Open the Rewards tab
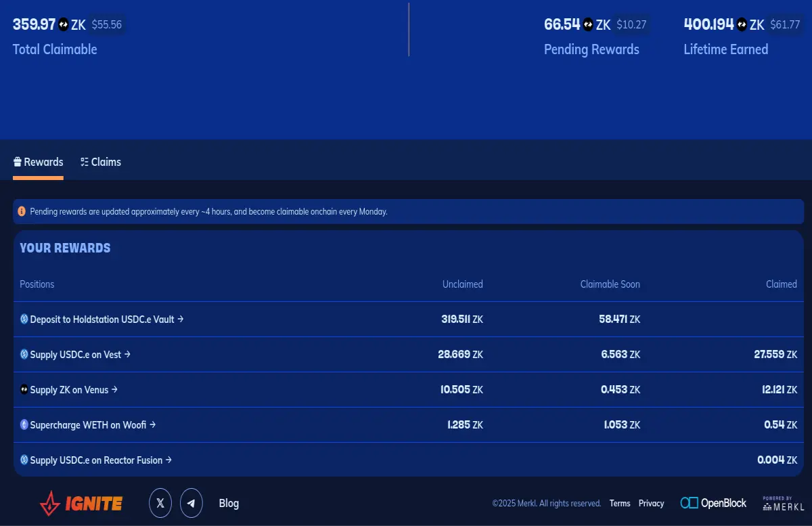 coord(39,162)
